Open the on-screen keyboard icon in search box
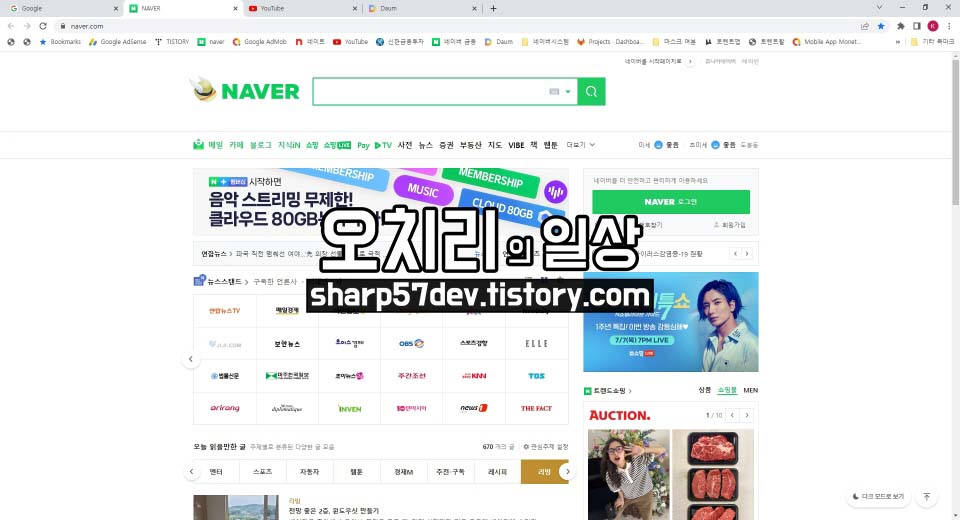 (x=554, y=91)
